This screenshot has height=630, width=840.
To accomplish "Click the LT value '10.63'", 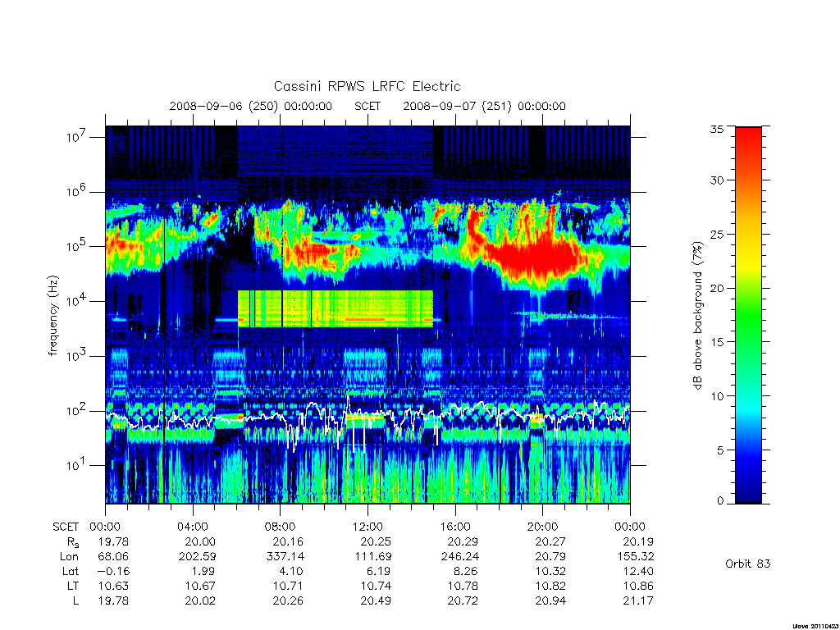I will [113, 586].
